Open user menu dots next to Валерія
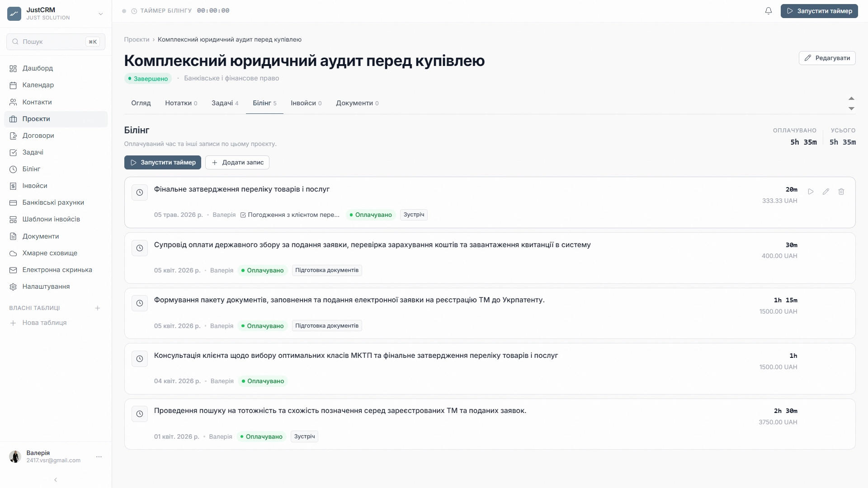The height and width of the screenshot is (488, 868). click(x=99, y=457)
